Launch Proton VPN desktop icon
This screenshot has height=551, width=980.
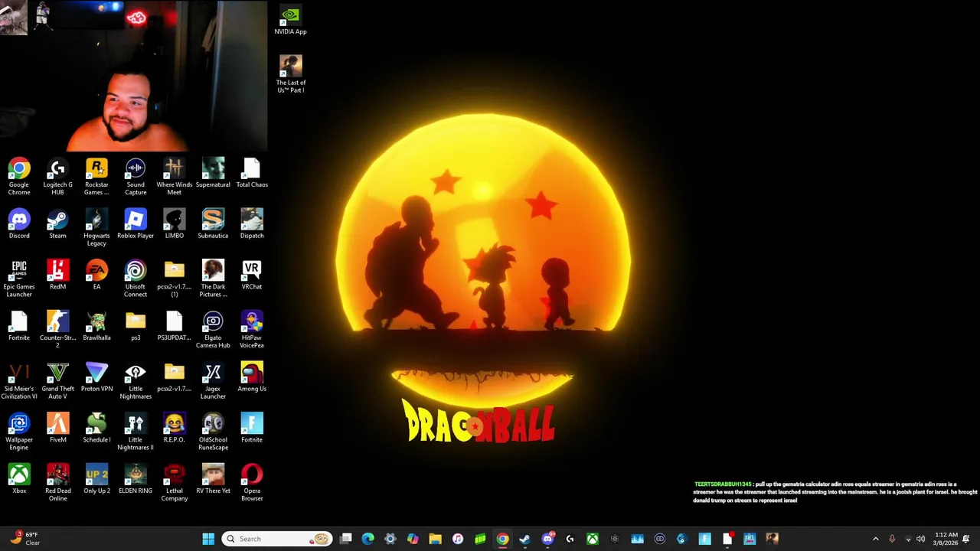point(96,377)
